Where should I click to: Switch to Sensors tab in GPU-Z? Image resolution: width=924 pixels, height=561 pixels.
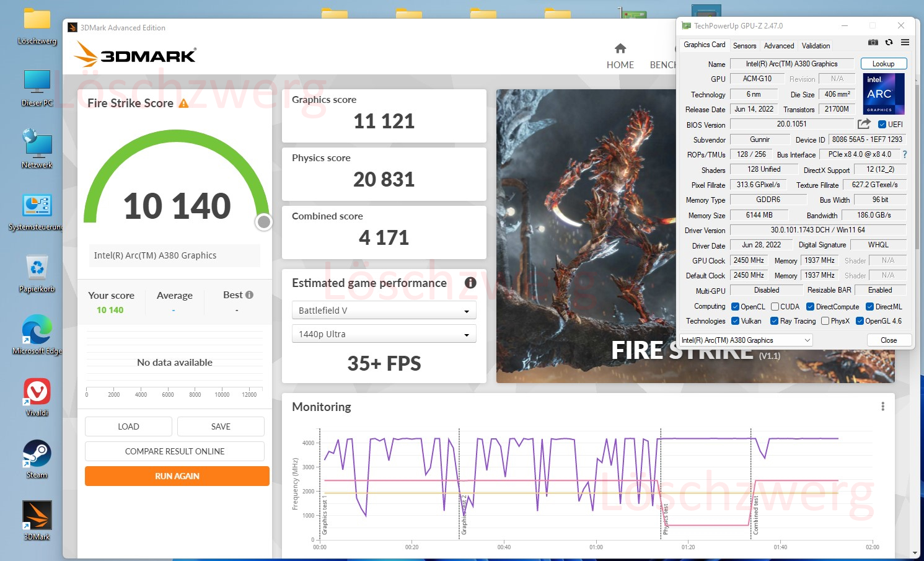pyautogui.click(x=744, y=46)
